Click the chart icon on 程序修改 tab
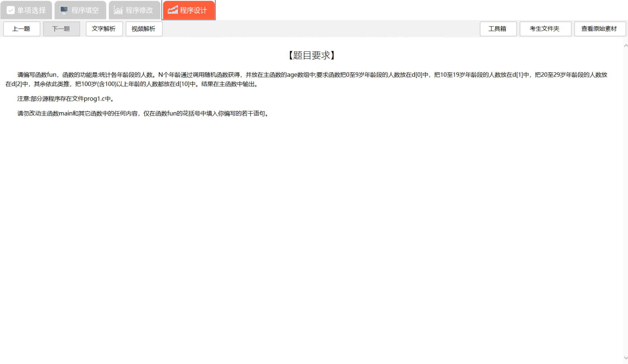Screen dimensions: 628x364 (118, 10)
